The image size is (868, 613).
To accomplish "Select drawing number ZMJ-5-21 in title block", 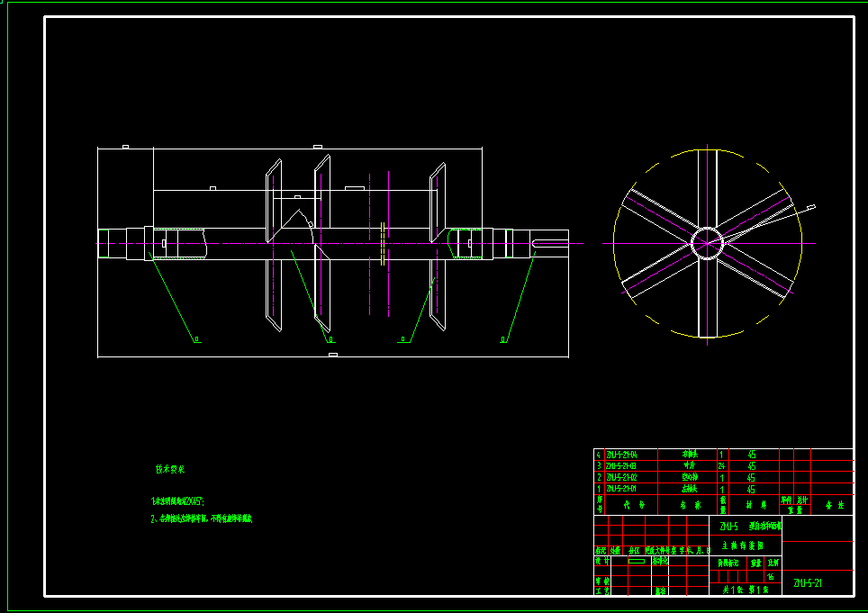I will click(x=808, y=583).
